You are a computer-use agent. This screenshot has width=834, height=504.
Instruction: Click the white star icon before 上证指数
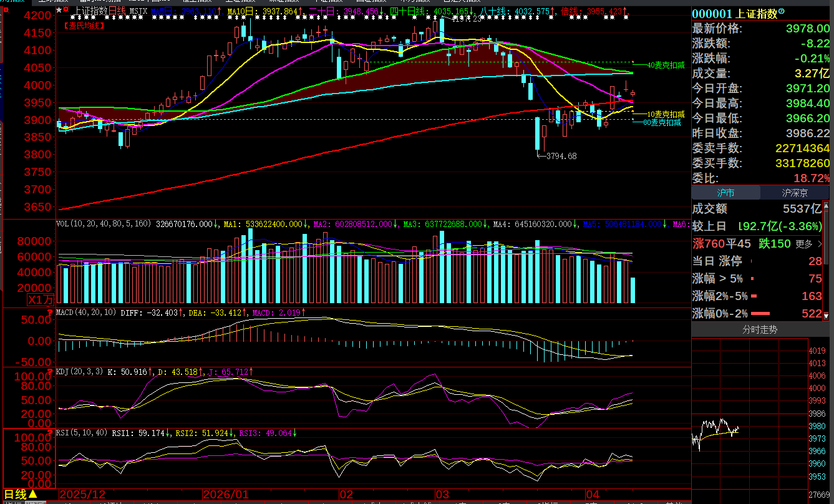59,11
